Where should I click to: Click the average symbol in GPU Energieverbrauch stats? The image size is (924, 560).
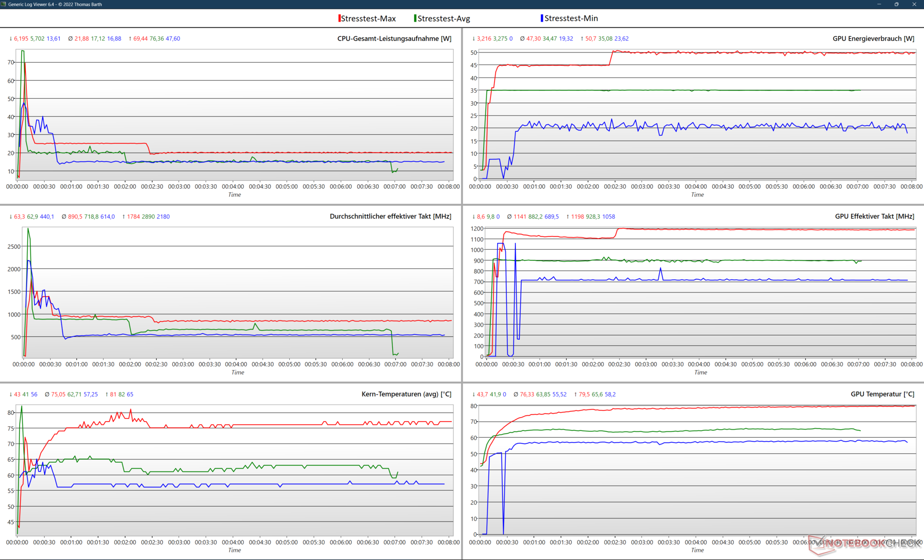(x=522, y=38)
